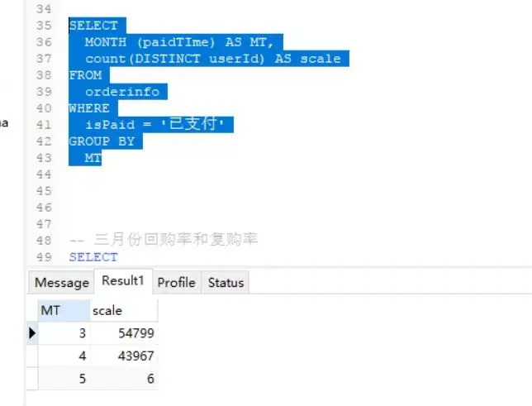Click the MT cell showing 3

(x=64, y=333)
